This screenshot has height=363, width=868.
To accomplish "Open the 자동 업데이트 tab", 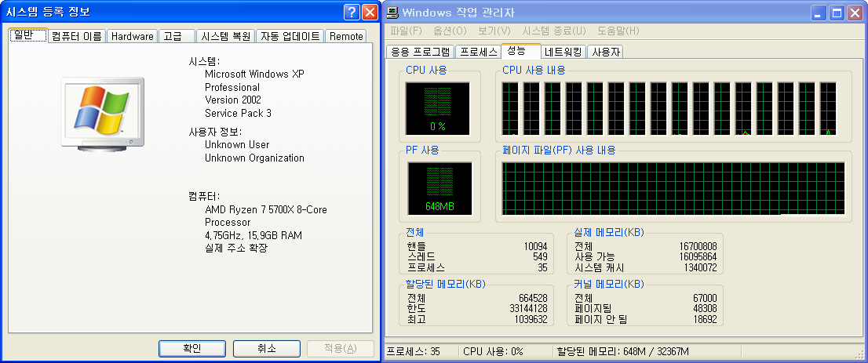I will tap(290, 37).
